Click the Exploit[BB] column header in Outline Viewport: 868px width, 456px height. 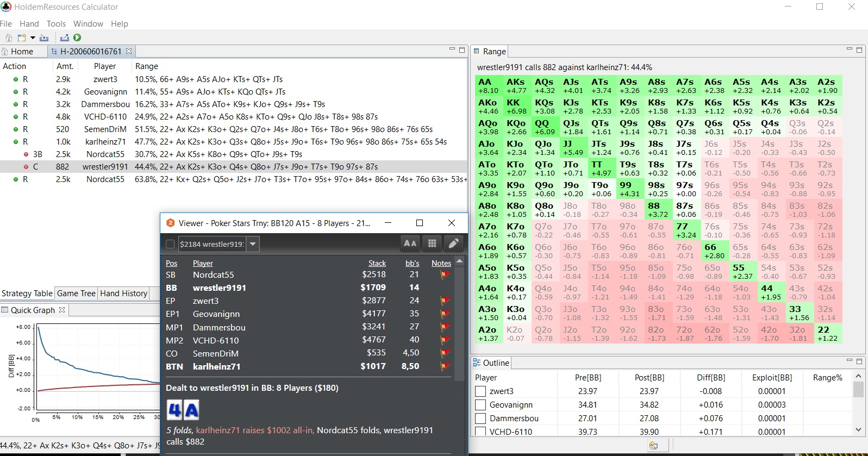point(772,377)
